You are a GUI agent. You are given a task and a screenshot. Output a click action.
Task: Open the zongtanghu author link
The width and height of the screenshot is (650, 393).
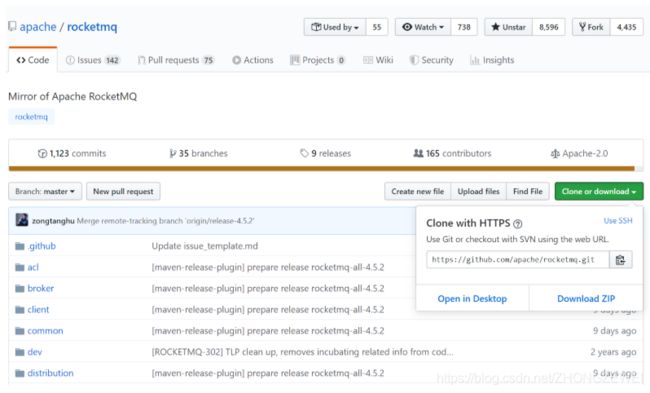[x=53, y=221]
